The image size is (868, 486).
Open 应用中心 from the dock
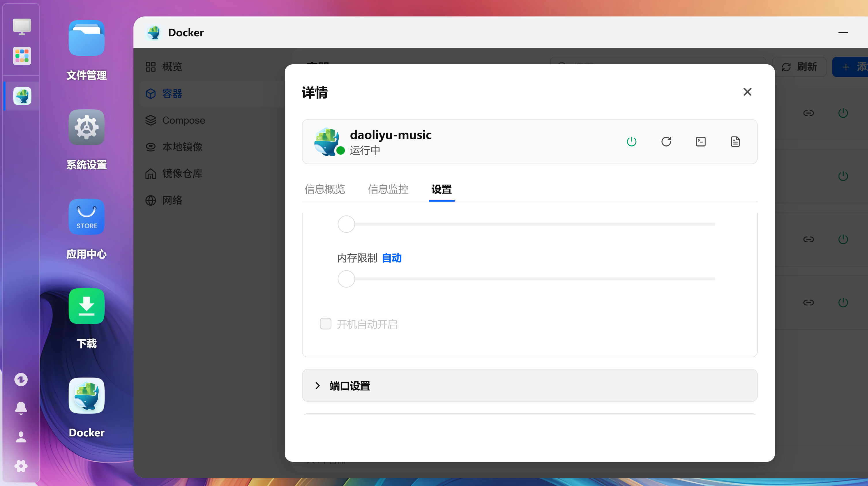pos(86,217)
